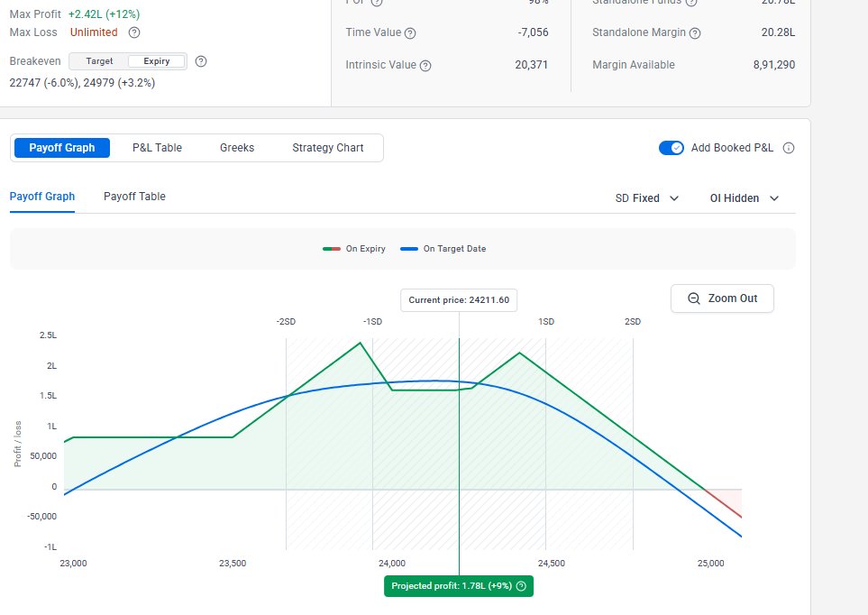Click Unlimited max loss value
Viewport: 868px width, 615px height.
tap(94, 32)
